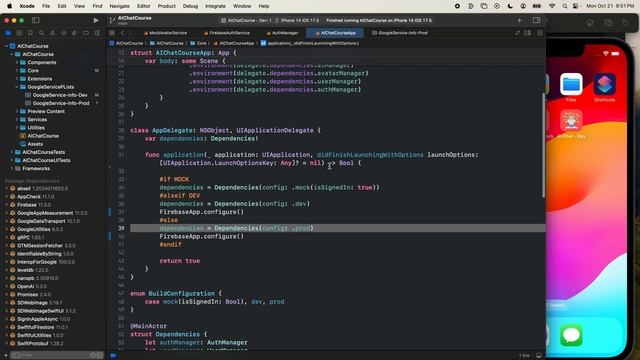
Task: Show the Issue navigator
Action: coord(52,33)
